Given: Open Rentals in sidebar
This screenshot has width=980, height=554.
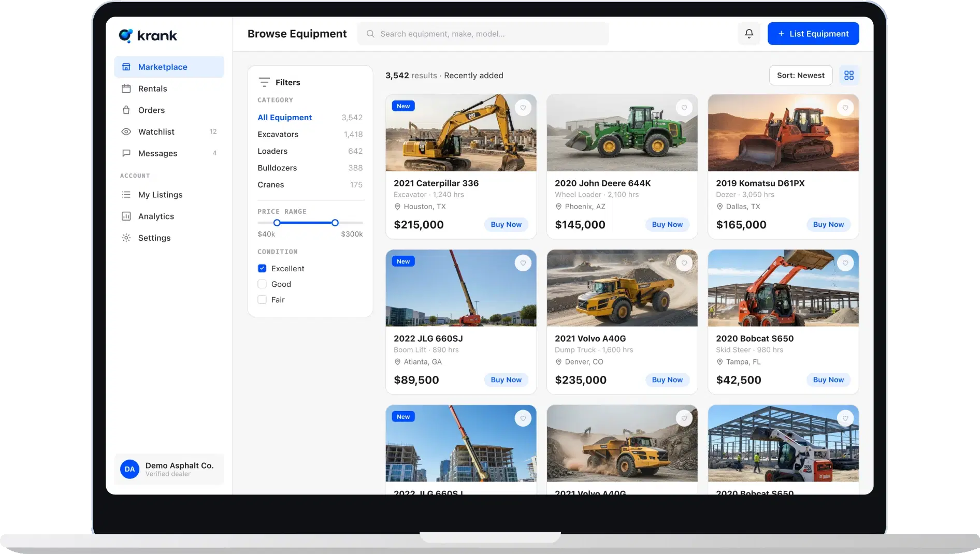Looking at the screenshot, I should (x=169, y=89).
